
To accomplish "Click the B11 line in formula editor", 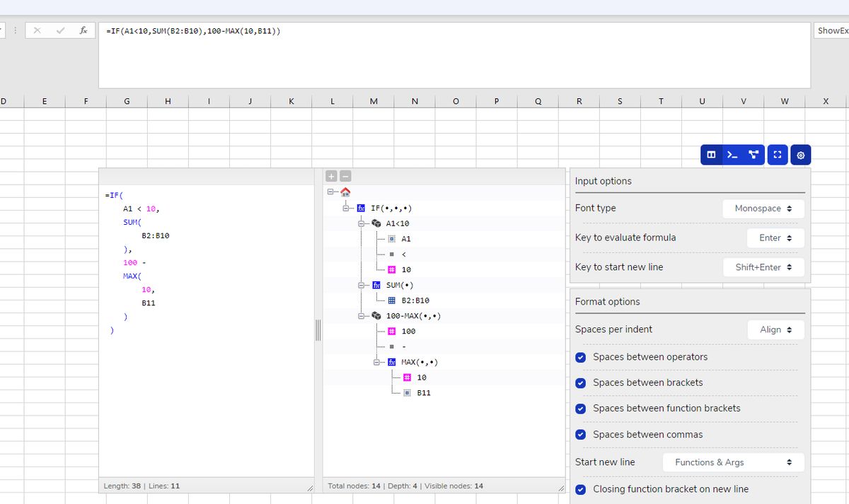I will [149, 303].
